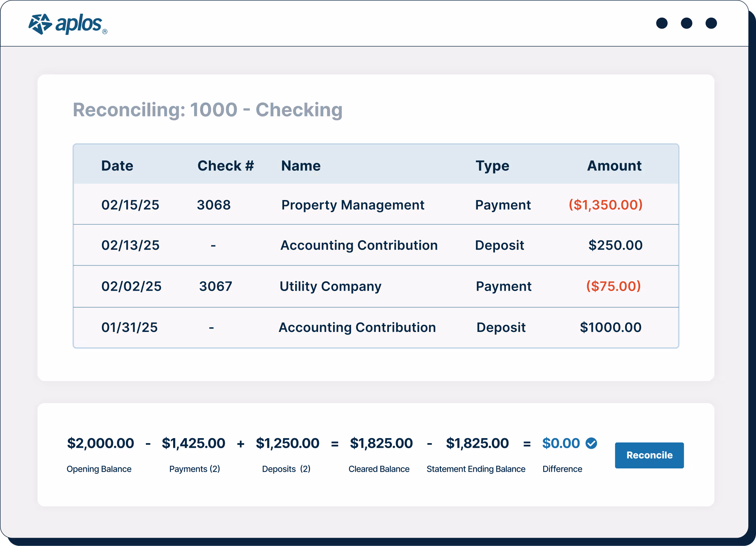Click check number 3068
Viewport: 756px width, 546px height.
coord(214,205)
